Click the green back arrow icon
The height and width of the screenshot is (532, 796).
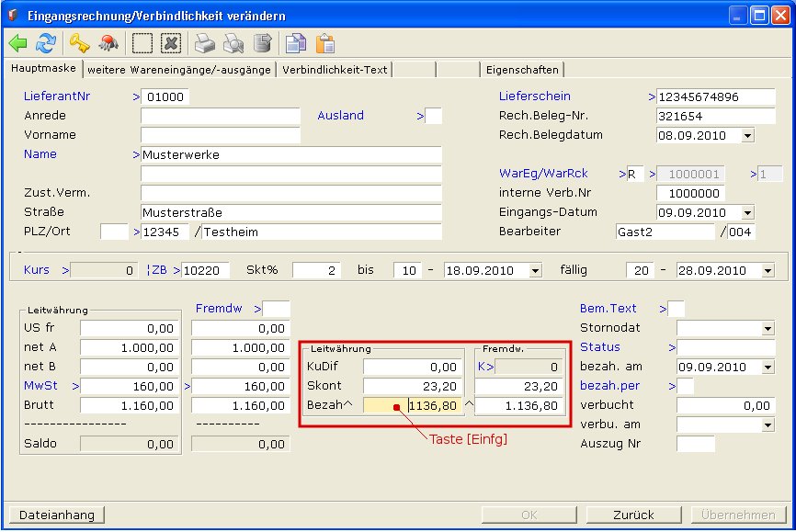click(x=17, y=43)
